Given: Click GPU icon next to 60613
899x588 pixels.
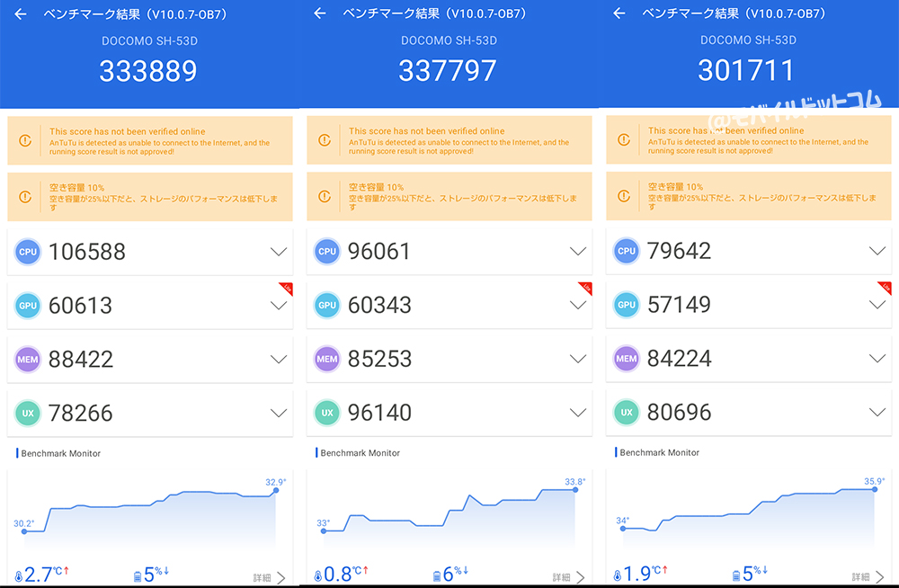Looking at the screenshot, I should (x=28, y=306).
